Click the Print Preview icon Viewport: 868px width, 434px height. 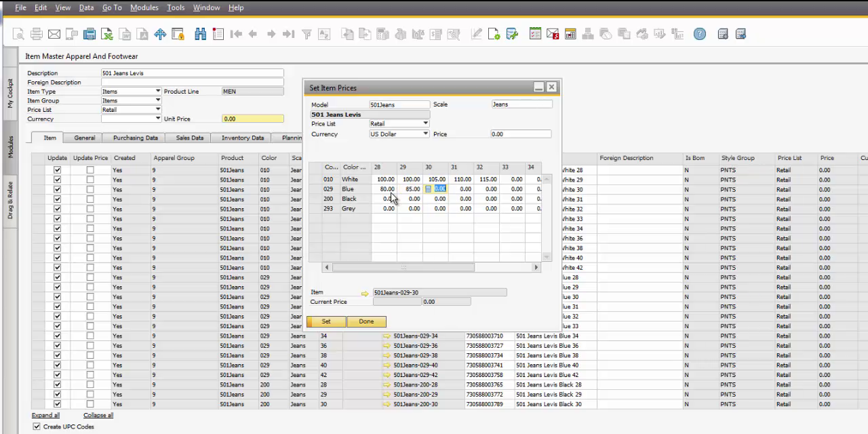tap(18, 34)
